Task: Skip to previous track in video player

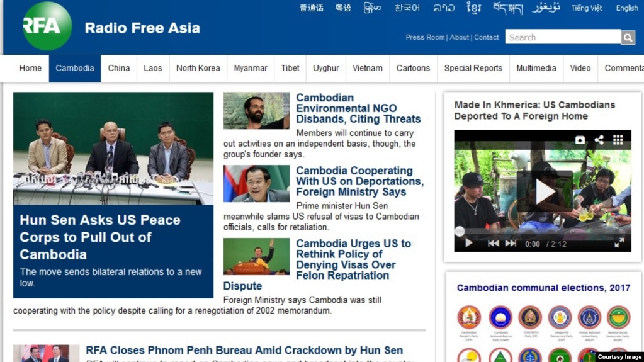Action: click(x=493, y=243)
